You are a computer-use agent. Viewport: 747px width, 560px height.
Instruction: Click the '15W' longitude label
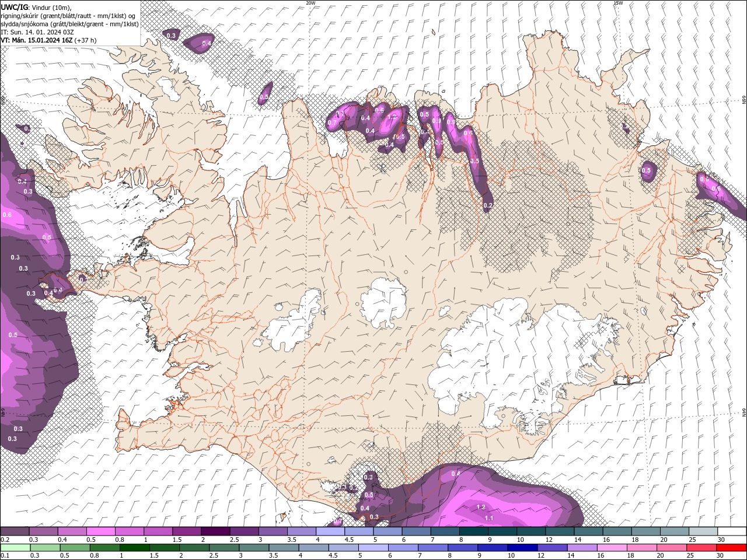[x=618, y=3]
